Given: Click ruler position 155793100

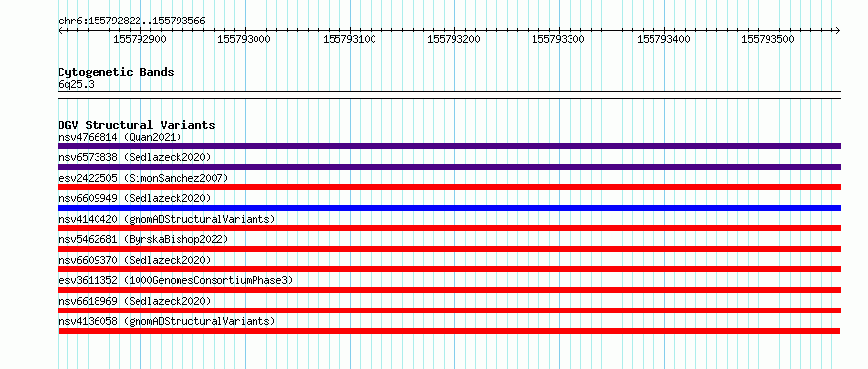Looking at the screenshot, I should click(x=349, y=39).
